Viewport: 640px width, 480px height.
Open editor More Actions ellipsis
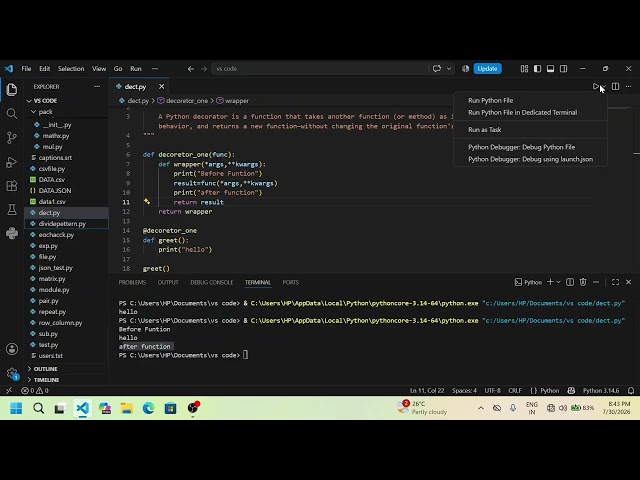pos(629,87)
